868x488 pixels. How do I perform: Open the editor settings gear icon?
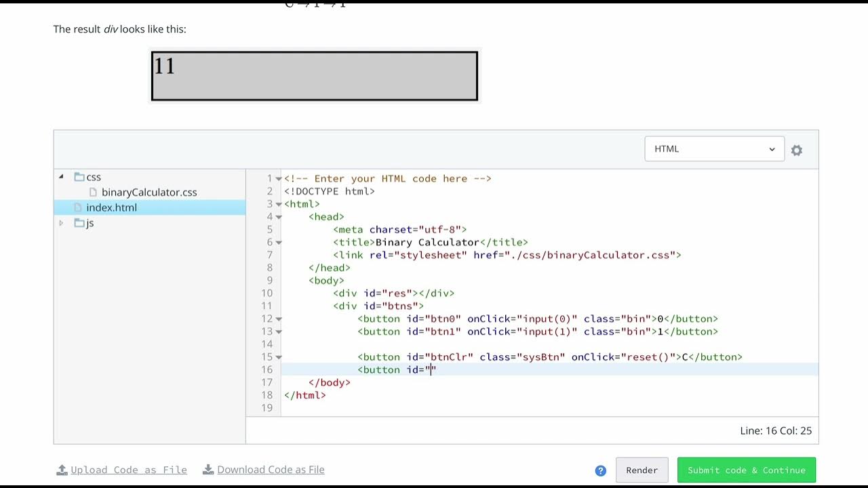797,150
